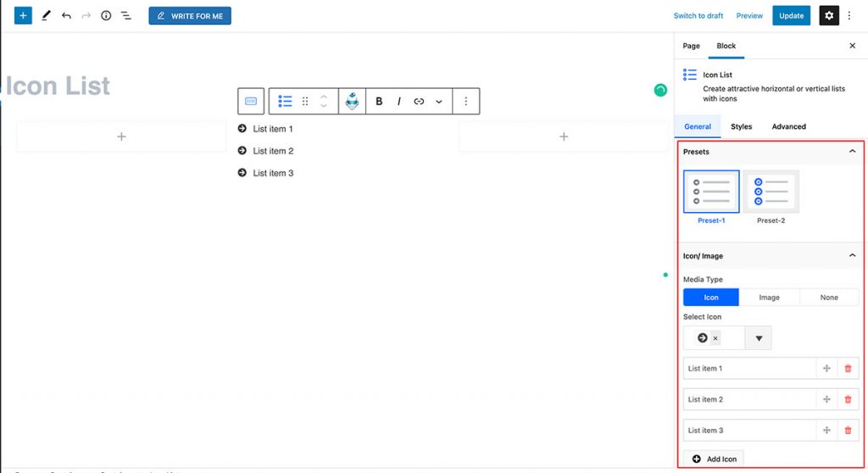Move the block up with the arrows

click(324, 97)
